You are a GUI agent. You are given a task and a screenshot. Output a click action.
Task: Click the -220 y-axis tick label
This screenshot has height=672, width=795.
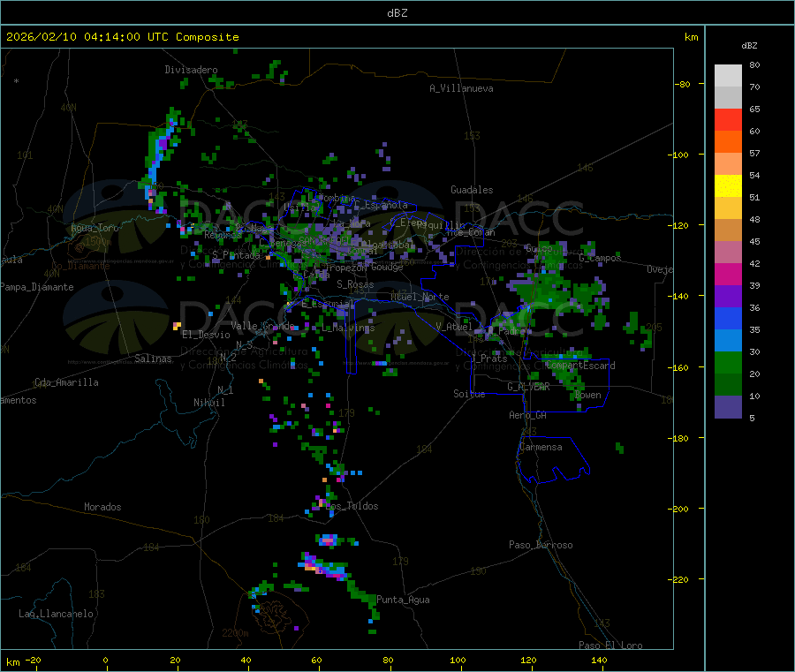click(678, 580)
